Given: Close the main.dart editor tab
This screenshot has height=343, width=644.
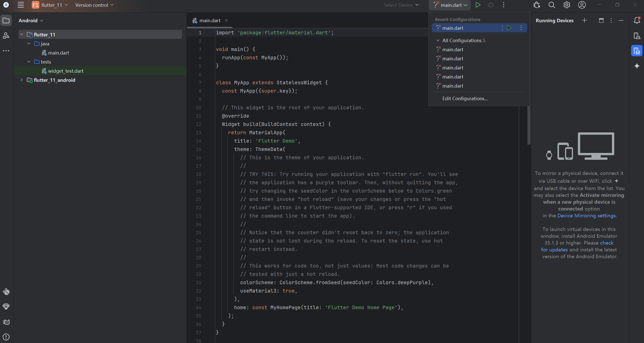Looking at the screenshot, I should pyautogui.click(x=226, y=20).
